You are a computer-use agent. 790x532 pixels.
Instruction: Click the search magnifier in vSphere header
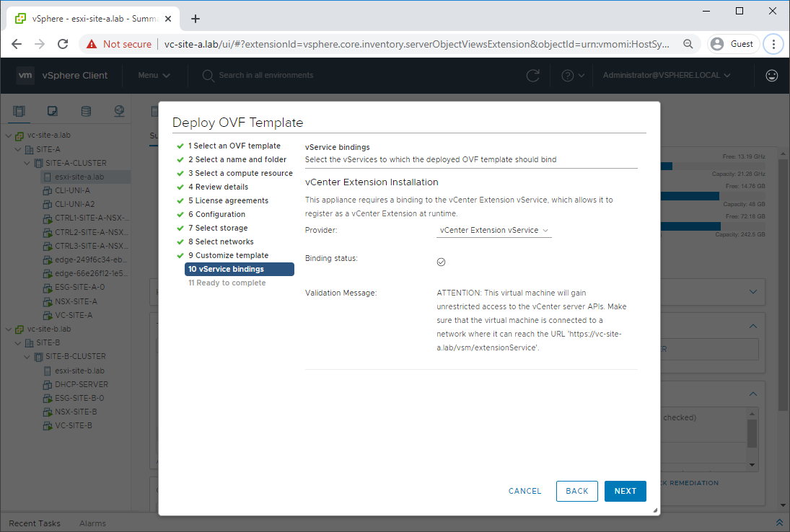pos(208,76)
